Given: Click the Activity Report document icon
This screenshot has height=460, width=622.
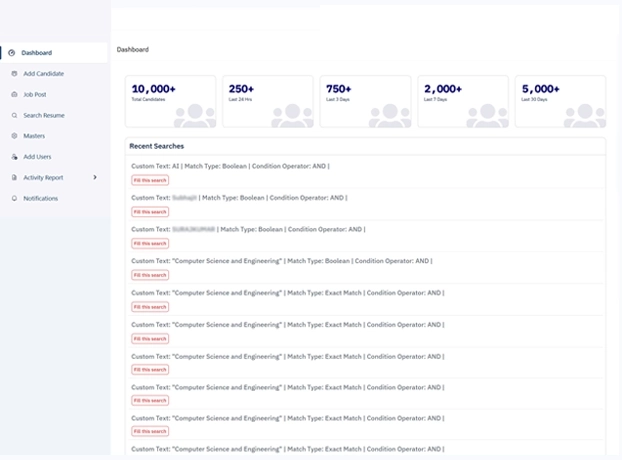Looking at the screenshot, I should coord(14,178).
